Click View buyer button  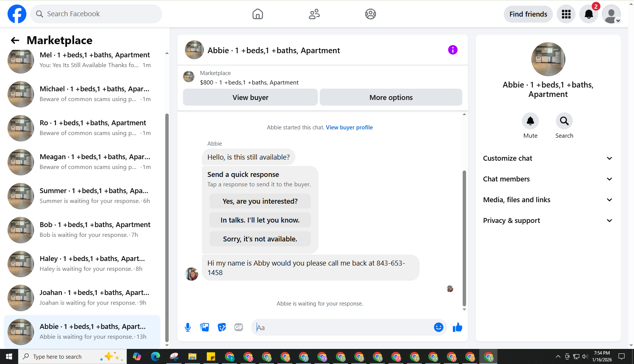[x=250, y=97]
